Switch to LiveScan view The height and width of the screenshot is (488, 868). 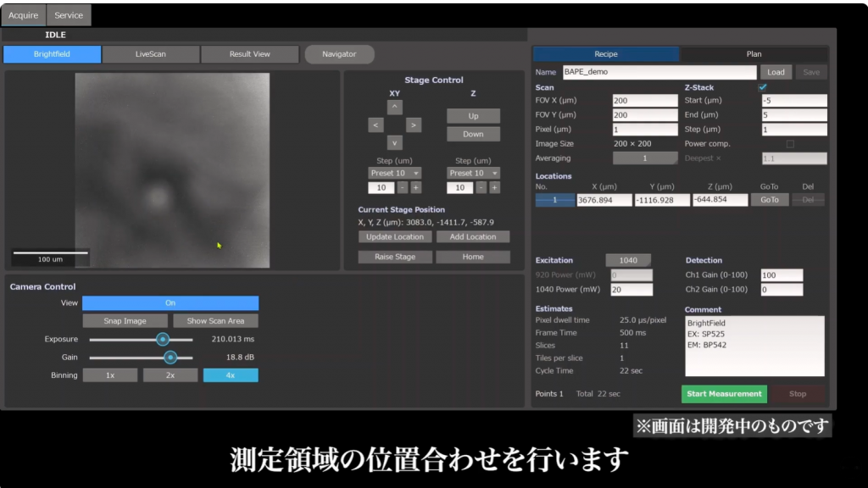pyautogui.click(x=151, y=54)
